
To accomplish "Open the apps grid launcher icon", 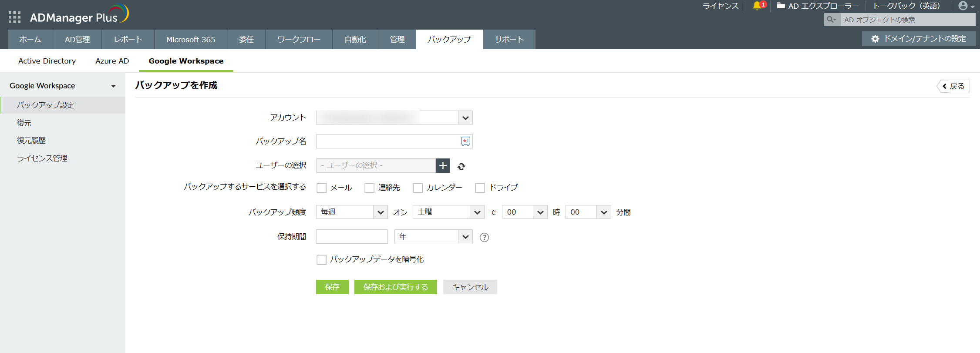I will pos(14,17).
